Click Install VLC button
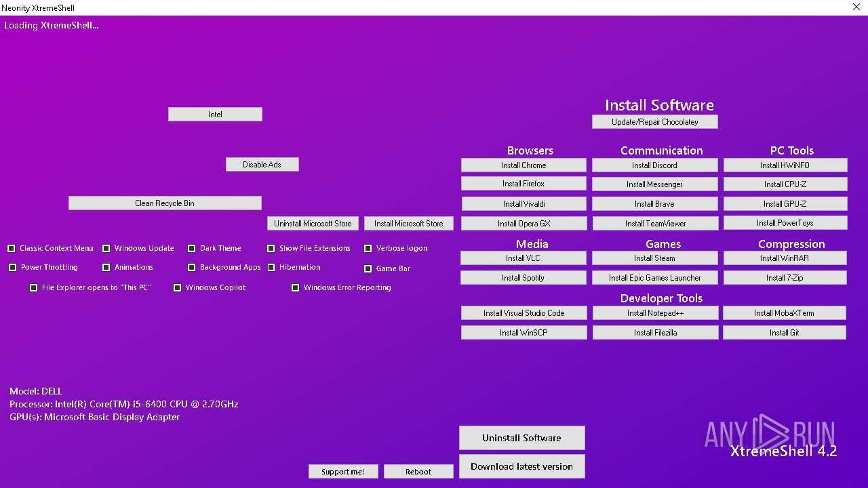Screen dimensions: 868x488 point(523,258)
